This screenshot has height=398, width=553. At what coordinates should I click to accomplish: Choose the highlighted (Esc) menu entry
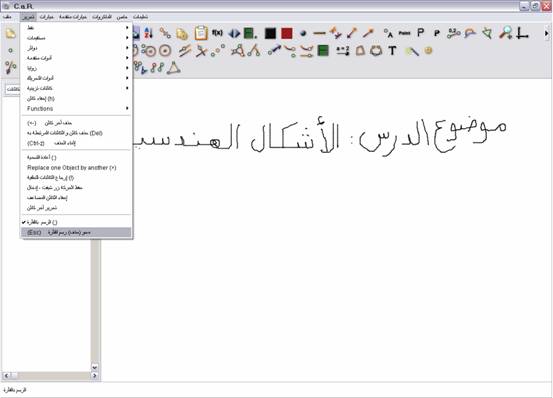(76, 232)
